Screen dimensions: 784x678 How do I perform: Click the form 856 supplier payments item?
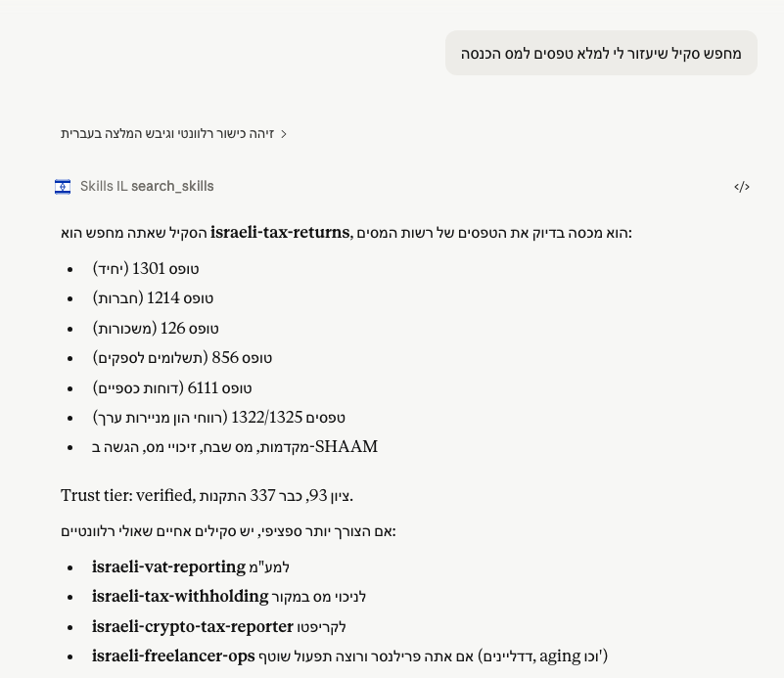point(182,358)
